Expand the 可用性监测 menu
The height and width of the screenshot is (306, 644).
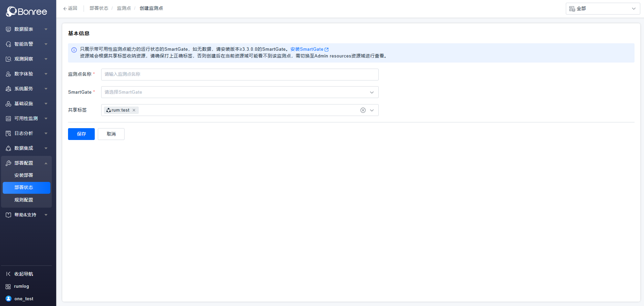point(26,119)
